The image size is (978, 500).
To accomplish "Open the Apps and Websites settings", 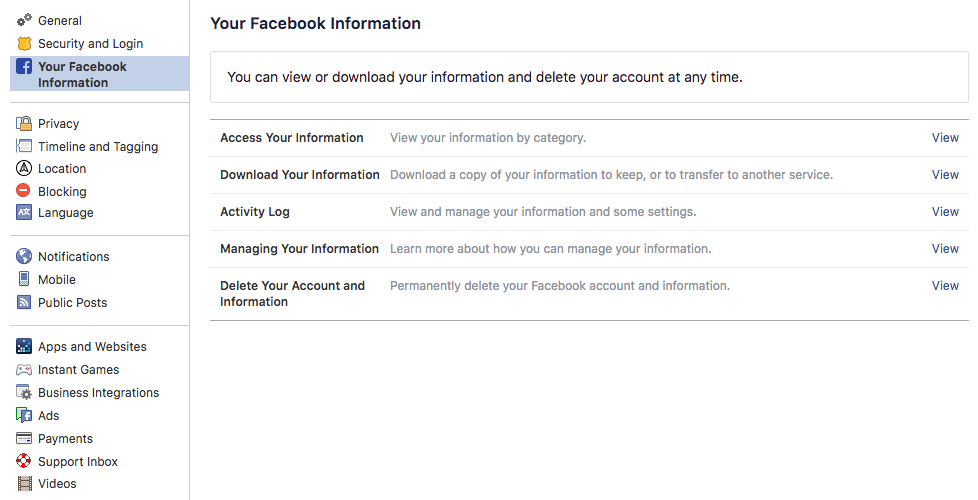I will [92, 347].
